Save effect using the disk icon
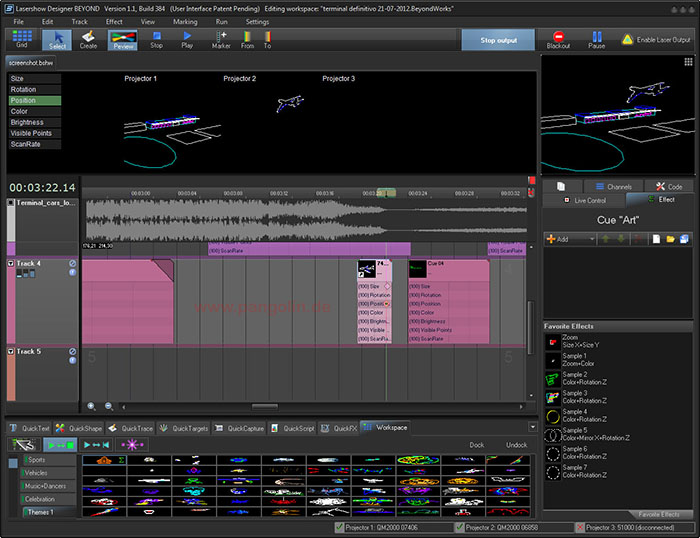This screenshot has width=700, height=538. pos(684,239)
